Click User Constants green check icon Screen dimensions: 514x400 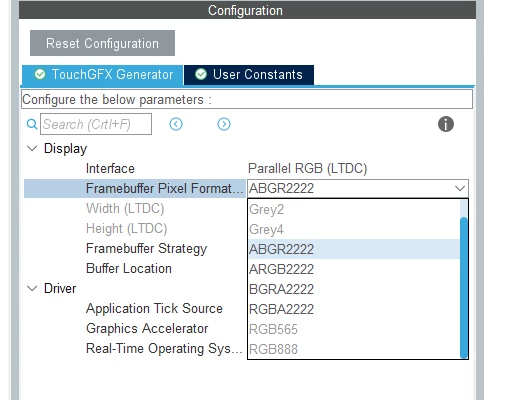201,74
